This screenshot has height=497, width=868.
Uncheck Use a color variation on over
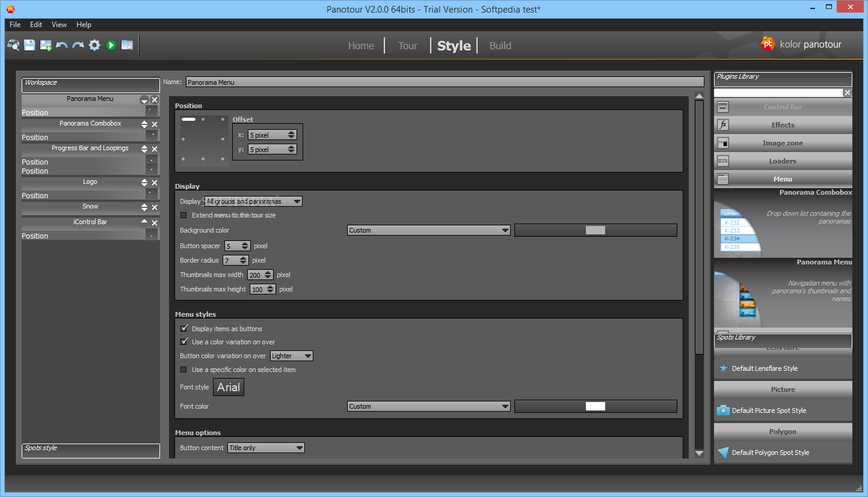184,342
